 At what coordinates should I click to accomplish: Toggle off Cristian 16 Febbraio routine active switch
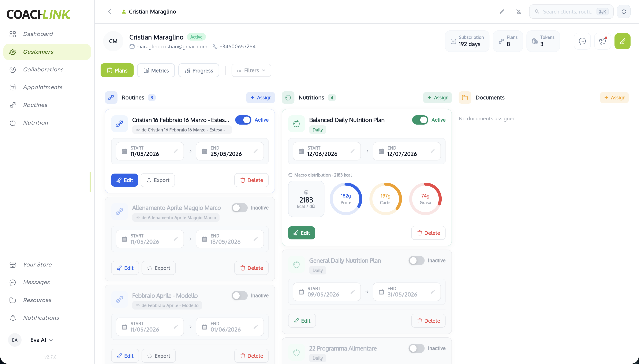click(x=243, y=120)
